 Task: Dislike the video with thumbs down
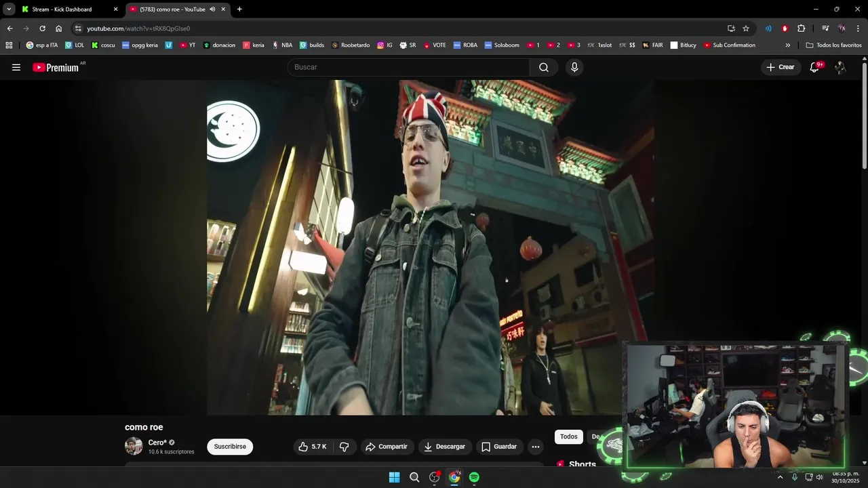344,447
